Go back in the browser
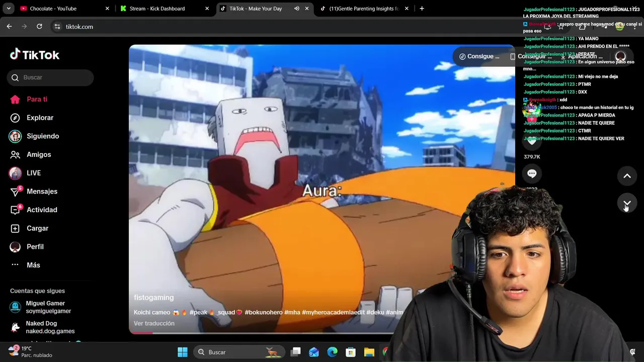 9,27
